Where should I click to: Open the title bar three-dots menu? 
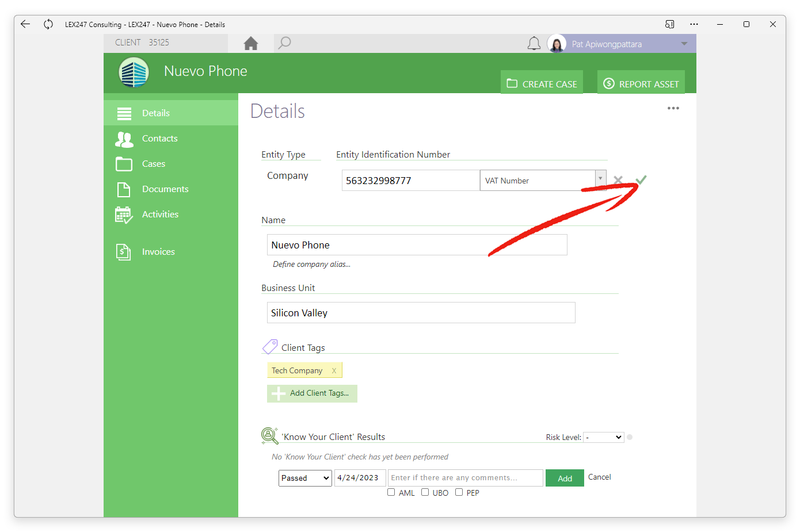pos(694,24)
